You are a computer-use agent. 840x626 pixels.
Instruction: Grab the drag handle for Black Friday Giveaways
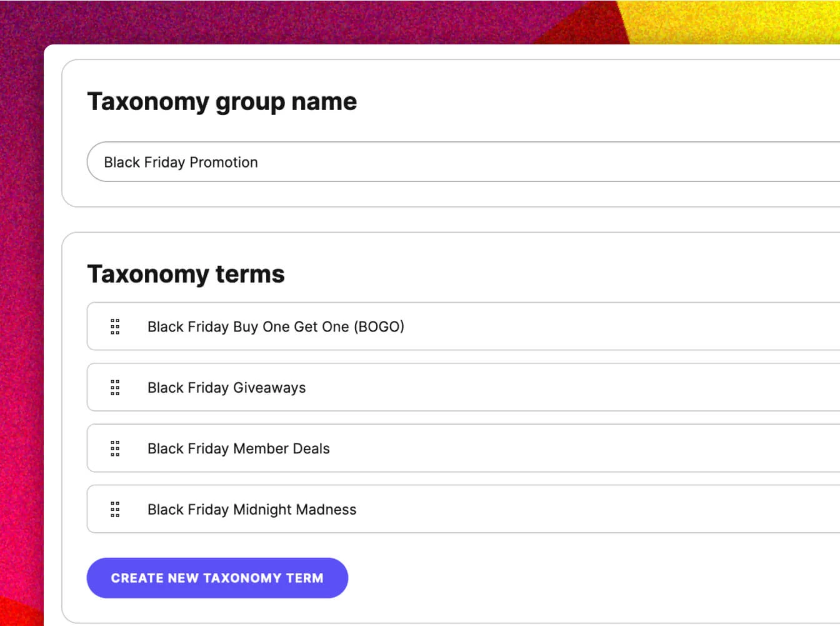pos(115,388)
